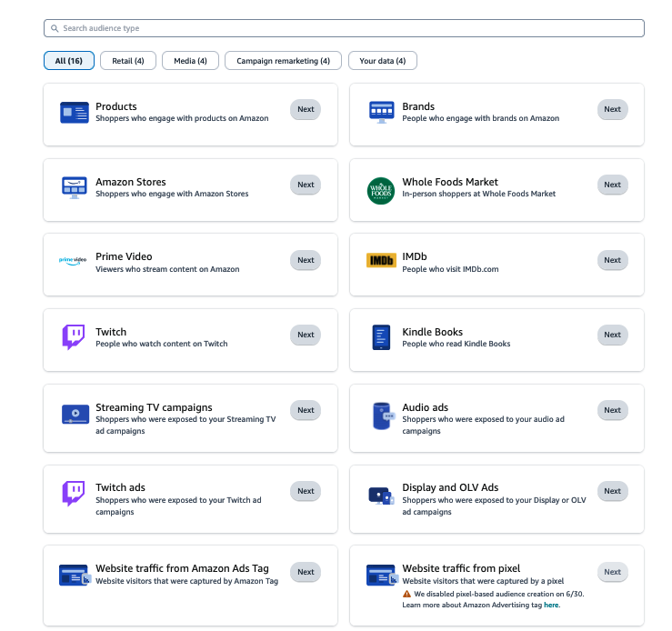Focus the Search audience type field
This screenshot has width=672, height=631.
point(344,28)
